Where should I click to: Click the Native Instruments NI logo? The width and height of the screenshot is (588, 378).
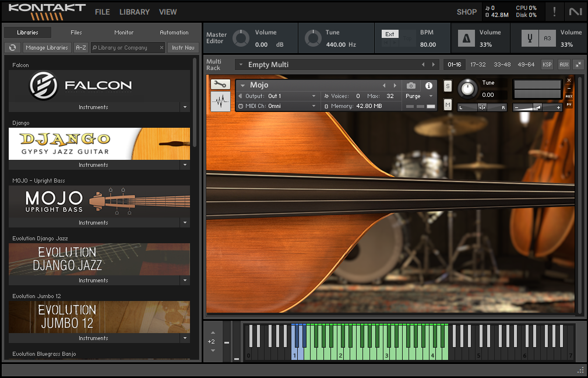575,12
